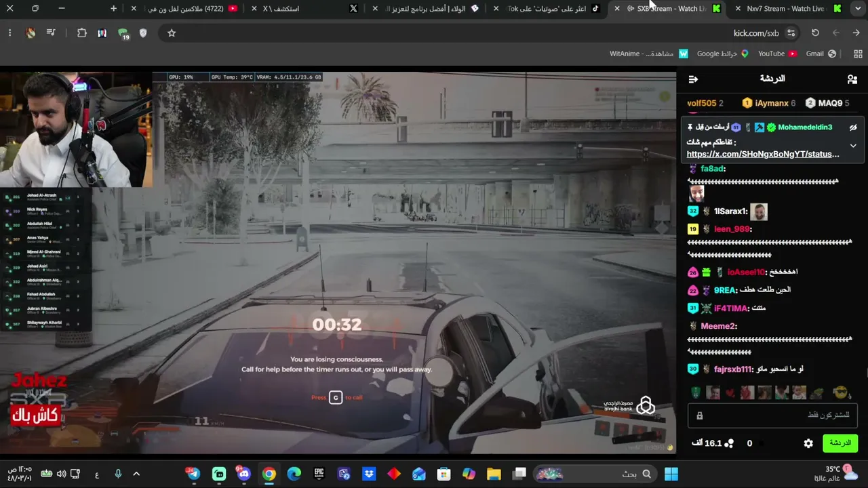Hide the pinned message with the eye-slash icon

click(x=853, y=127)
